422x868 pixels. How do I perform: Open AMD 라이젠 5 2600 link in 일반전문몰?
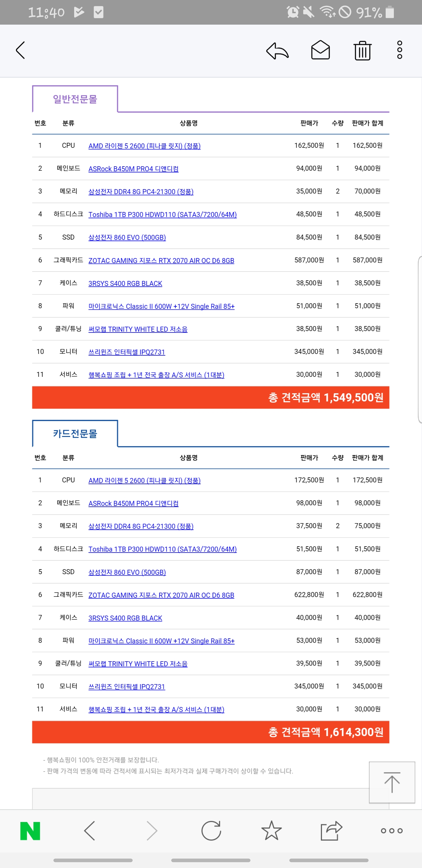click(144, 146)
